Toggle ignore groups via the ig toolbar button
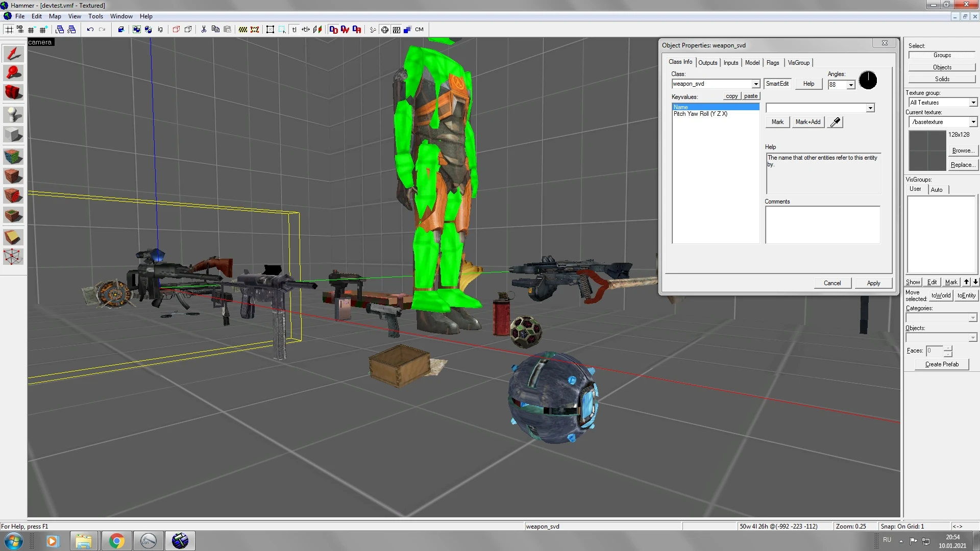980x551 pixels. pos(160,29)
